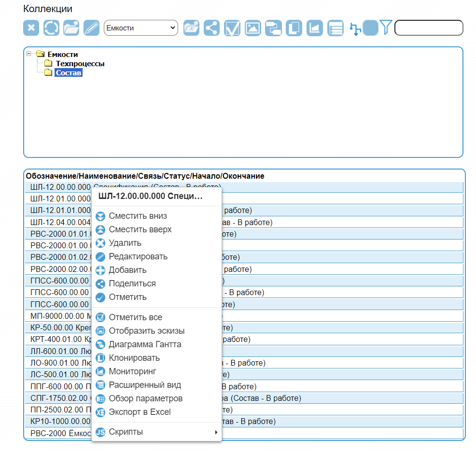Screen dimensions: 476x453
Task: Click the mark-all checkbox toolbar icon
Action: coord(232,28)
